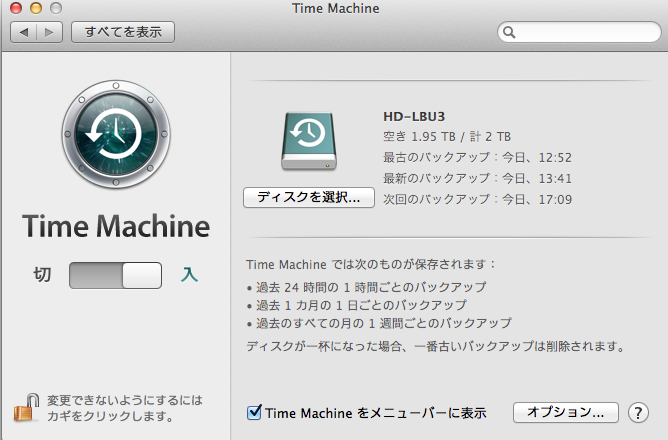The width and height of the screenshot is (668, 440).
Task: Click the large Time Machine clock icon
Action: (116, 134)
